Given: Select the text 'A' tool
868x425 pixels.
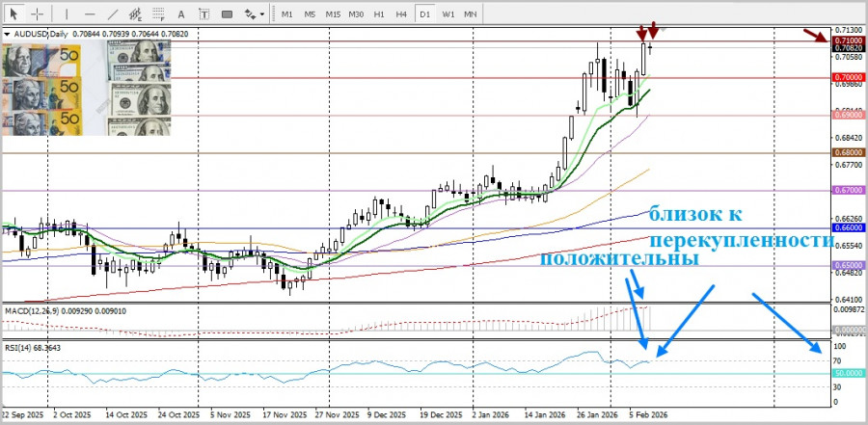Looking at the screenshot, I should pyautogui.click(x=183, y=13).
